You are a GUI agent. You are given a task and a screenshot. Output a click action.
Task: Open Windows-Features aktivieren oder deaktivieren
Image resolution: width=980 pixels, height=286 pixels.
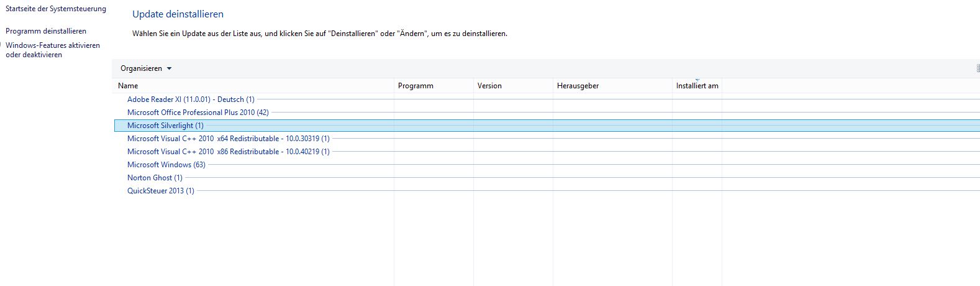click(x=53, y=50)
